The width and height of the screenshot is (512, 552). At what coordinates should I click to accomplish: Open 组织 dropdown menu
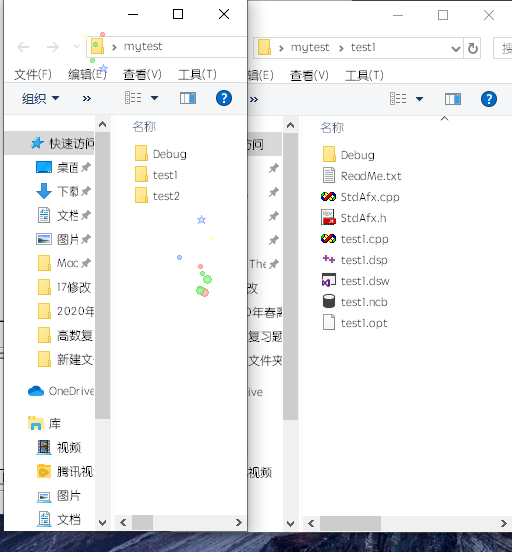(40, 98)
